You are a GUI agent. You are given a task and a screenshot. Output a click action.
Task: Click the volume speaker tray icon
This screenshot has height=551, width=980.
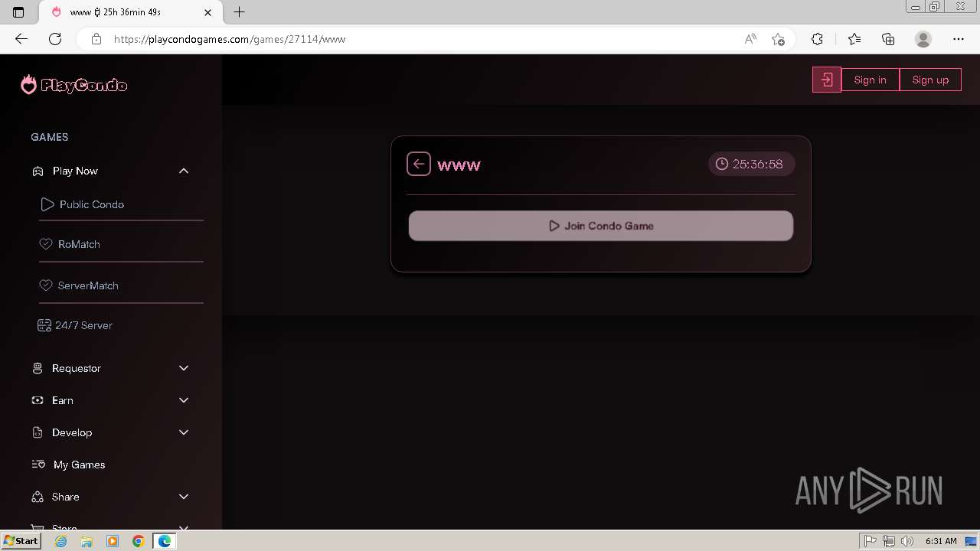click(907, 541)
